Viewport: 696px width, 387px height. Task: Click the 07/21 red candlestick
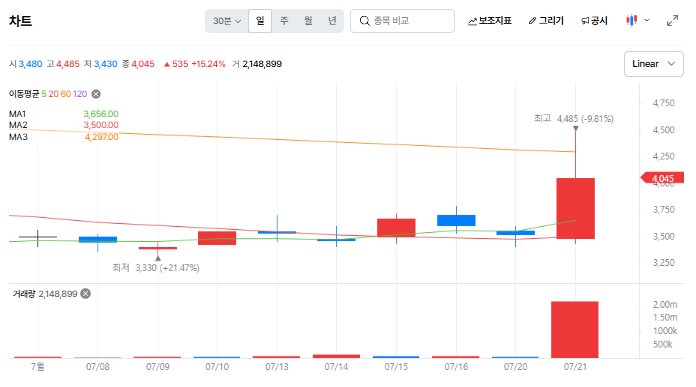[x=575, y=209]
